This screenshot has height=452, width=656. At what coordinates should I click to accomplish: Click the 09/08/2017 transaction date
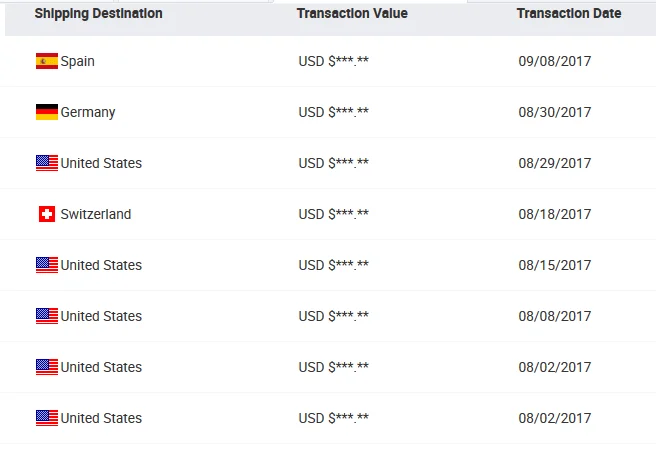click(555, 61)
